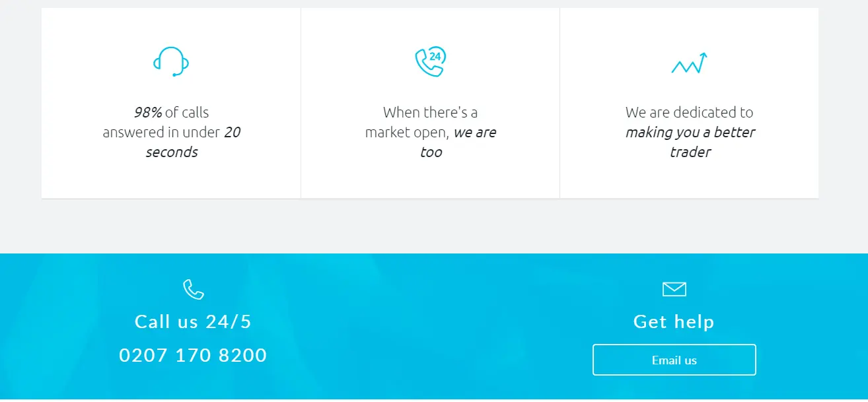Click the text 'answered in under'
868x402 pixels.
click(161, 132)
